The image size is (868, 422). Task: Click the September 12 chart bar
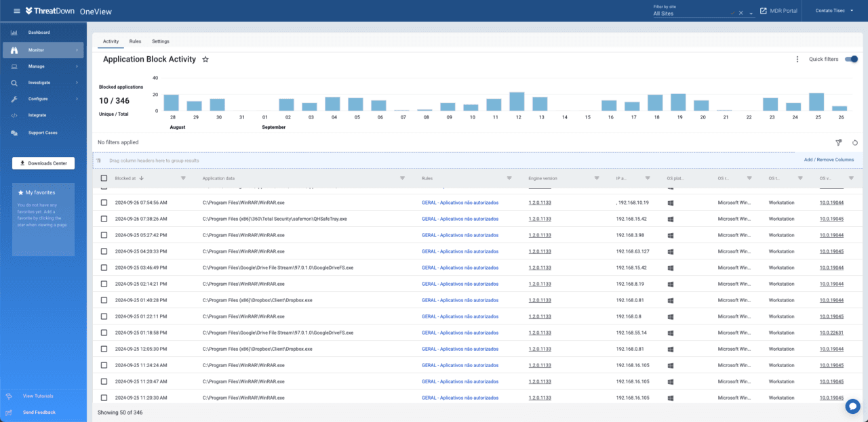coord(517,102)
